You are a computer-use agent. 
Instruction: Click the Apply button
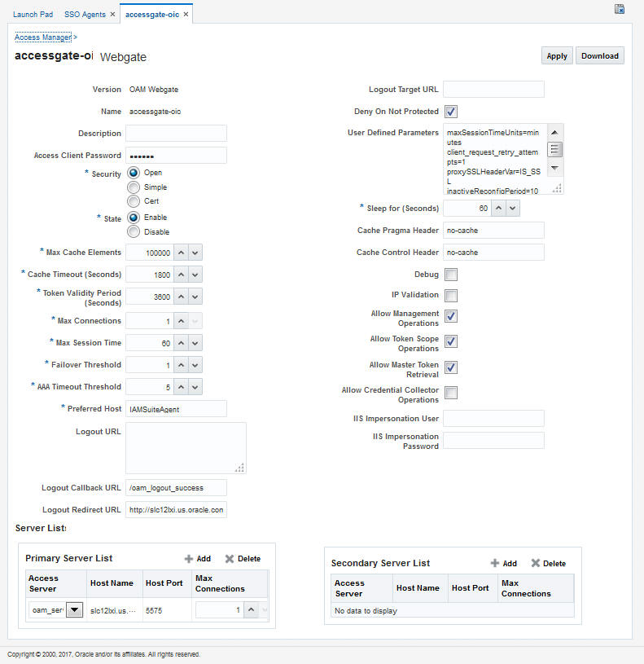coord(557,56)
